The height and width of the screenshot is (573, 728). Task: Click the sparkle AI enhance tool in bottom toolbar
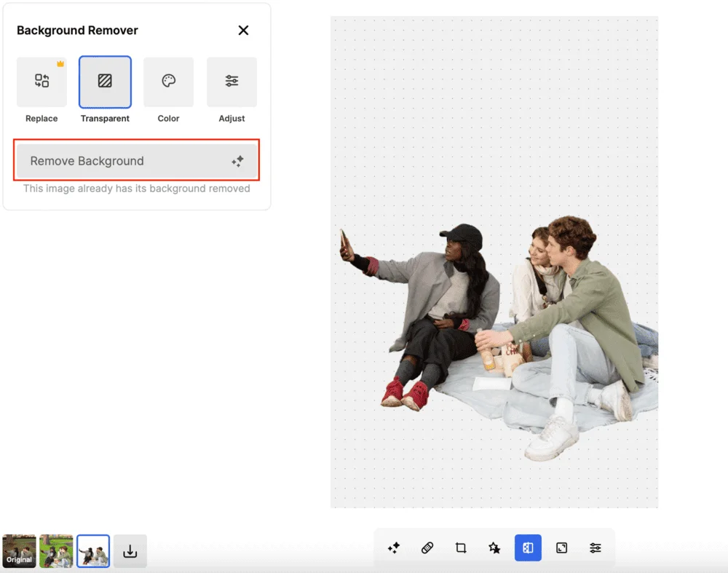tap(394, 548)
